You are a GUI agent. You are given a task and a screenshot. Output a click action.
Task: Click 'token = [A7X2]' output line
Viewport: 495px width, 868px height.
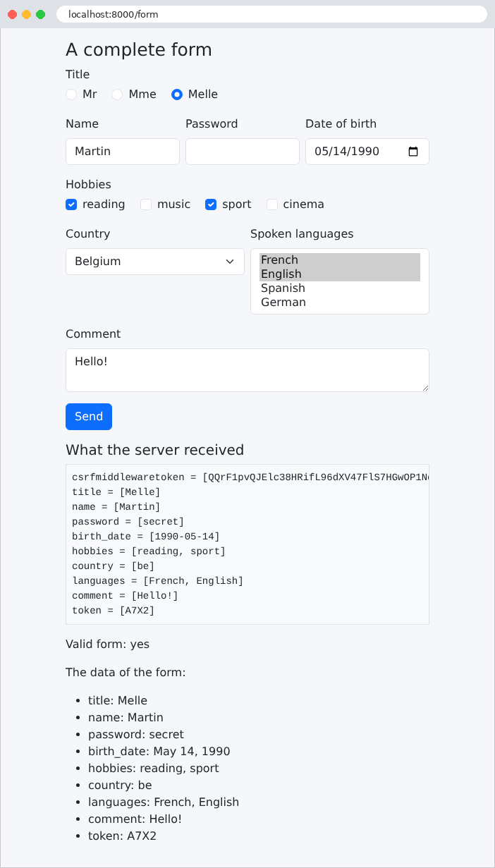(113, 611)
